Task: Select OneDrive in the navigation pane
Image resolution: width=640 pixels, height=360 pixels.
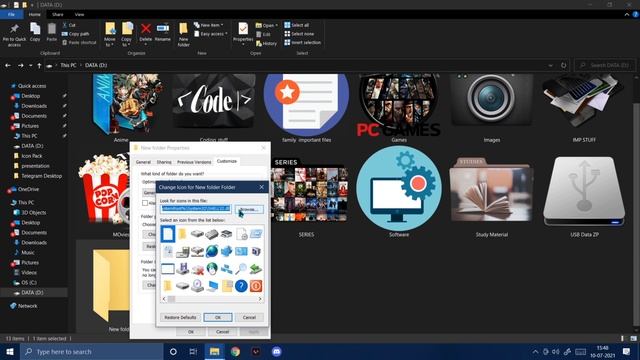Action: 28,189
